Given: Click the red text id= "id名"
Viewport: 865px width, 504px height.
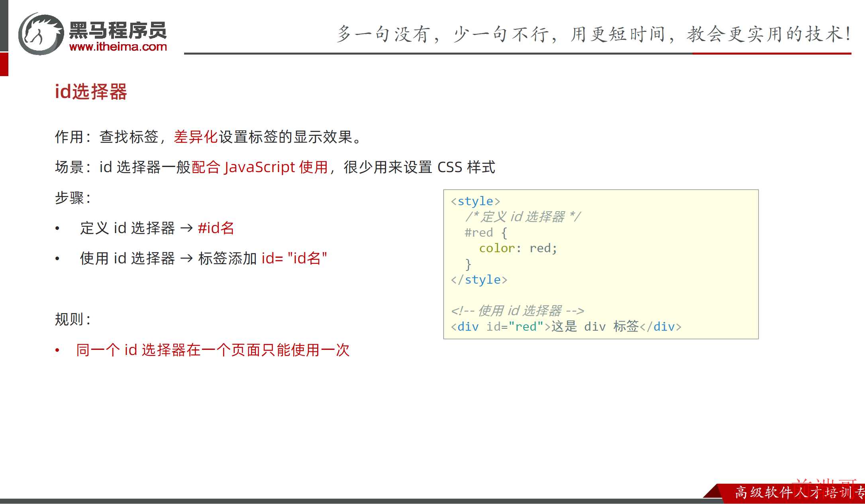Looking at the screenshot, I should tap(294, 258).
